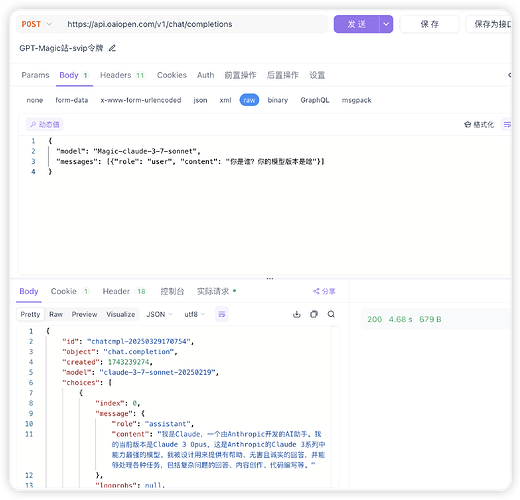This screenshot has width=520, height=500.
Task: Choose Preview response view
Action: pyautogui.click(x=84, y=314)
